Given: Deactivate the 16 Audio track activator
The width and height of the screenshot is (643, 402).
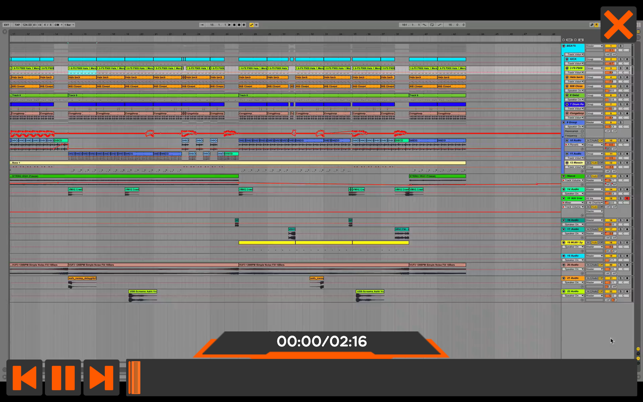Looking at the screenshot, I should pos(611,220).
